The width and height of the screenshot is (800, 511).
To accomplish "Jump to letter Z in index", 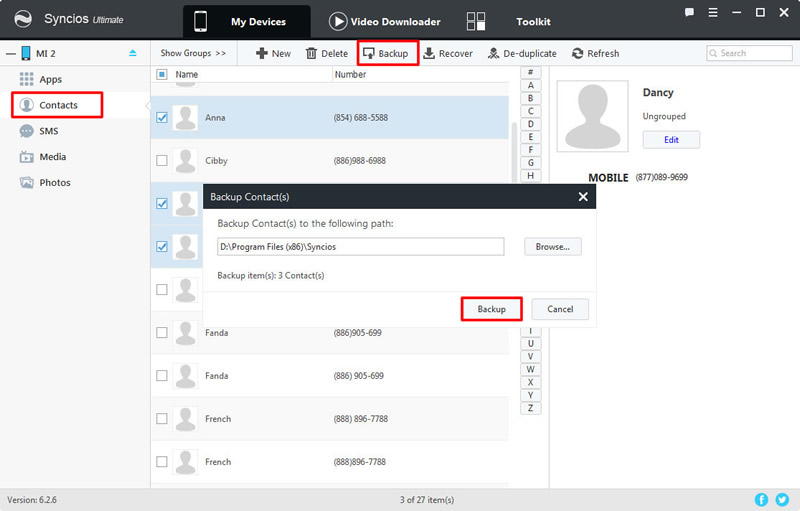I will [531, 408].
